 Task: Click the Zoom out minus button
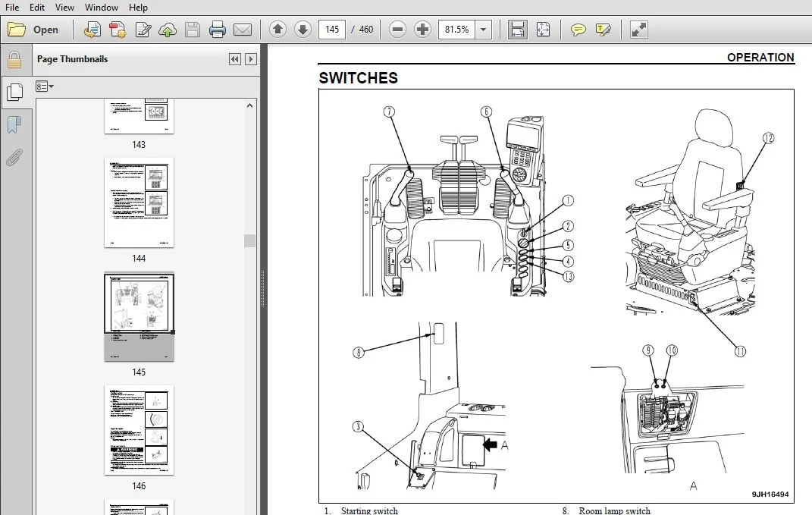(398, 30)
